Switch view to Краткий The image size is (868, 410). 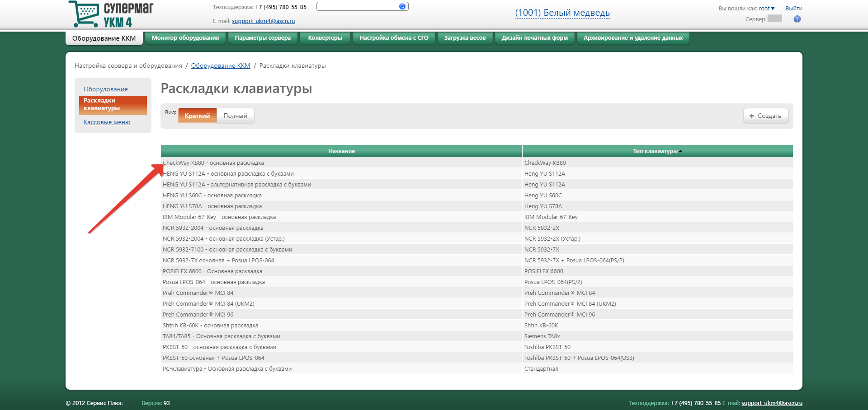197,116
